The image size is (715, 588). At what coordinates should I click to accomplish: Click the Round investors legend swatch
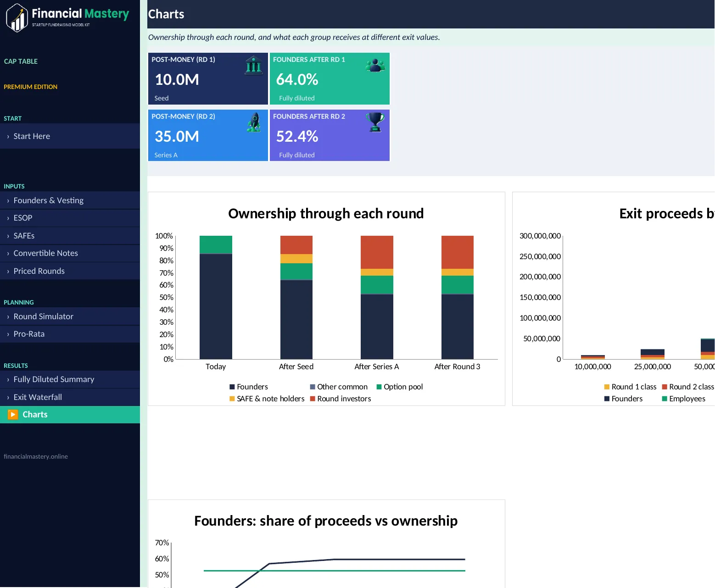tap(313, 399)
